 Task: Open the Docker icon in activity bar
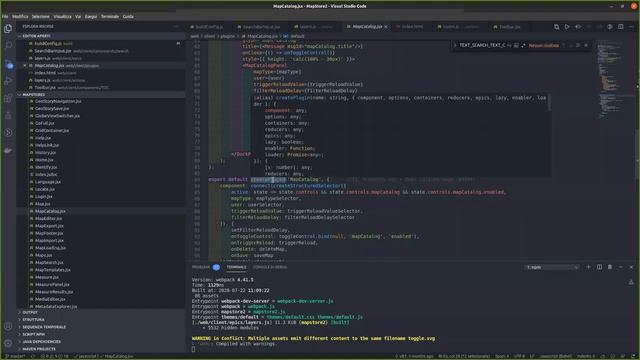(x=8, y=150)
